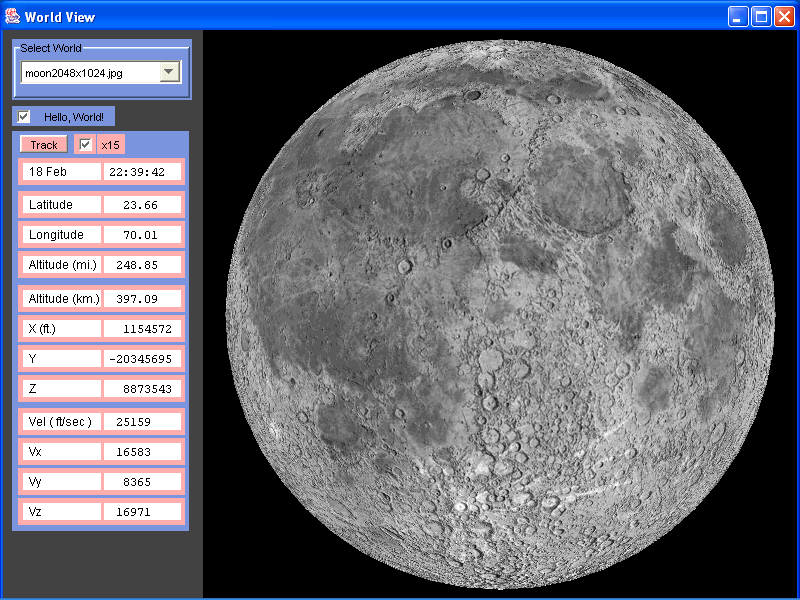
Task: Select the Altitude (mi.) value field
Action: coord(142,265)
